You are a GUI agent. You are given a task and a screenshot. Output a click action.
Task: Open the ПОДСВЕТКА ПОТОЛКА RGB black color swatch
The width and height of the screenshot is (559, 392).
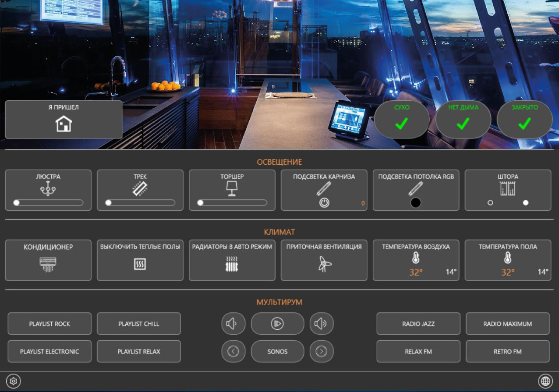click(x=415, y=203)
